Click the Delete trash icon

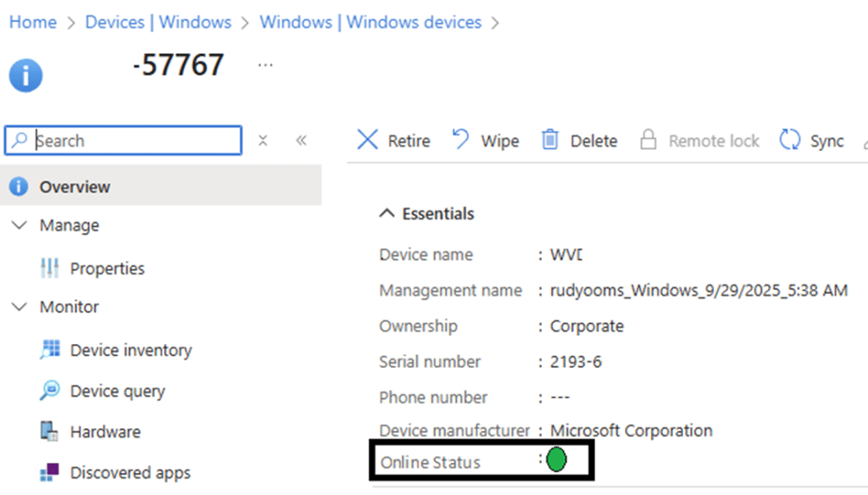(551, 140)
